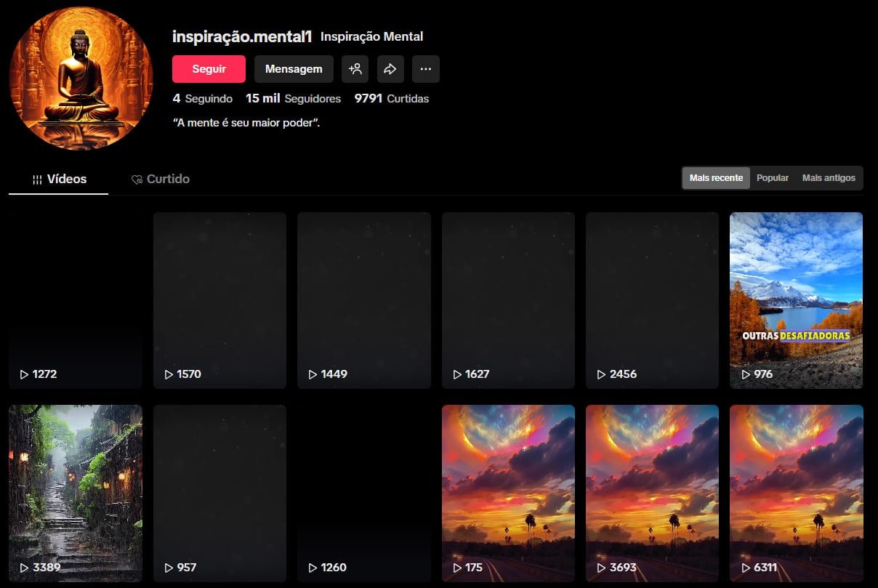The height and width of the screenshot is (588, 878).
Task: Click the share profile arrow icon
Action: tap(390, 69)
